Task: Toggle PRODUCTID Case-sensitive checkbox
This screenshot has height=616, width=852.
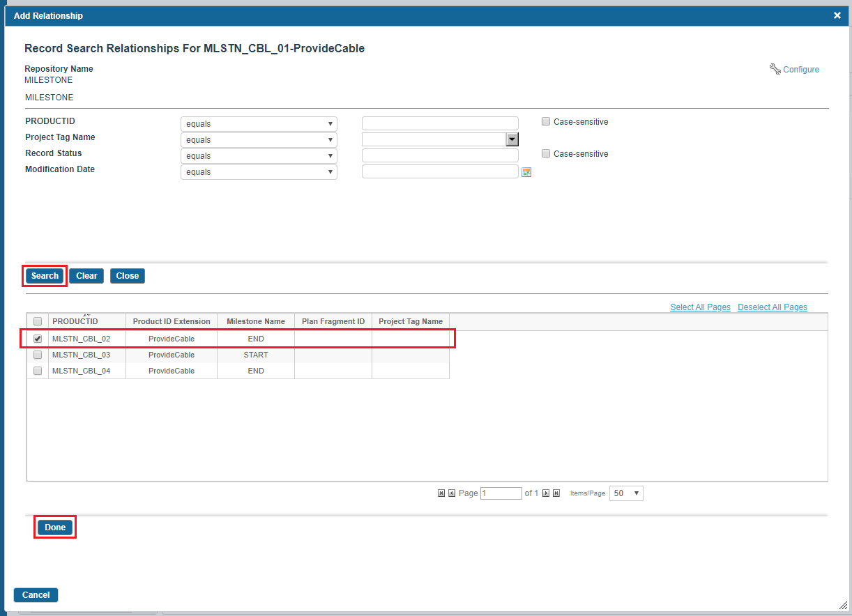Action: click(x=546, y=121)
